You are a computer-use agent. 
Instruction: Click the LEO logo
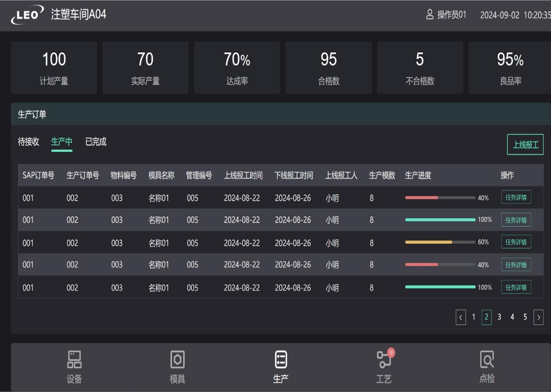[x=27, y=15]
